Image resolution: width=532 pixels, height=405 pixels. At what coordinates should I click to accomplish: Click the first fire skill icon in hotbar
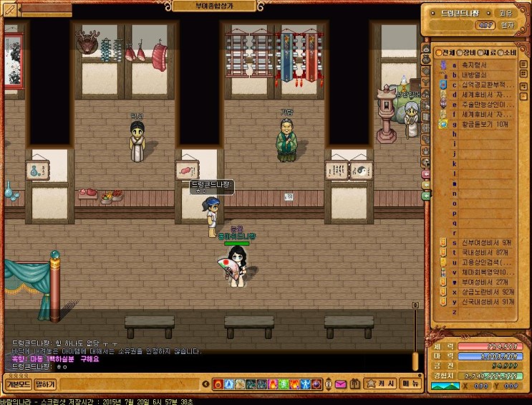tap(219, 385)
